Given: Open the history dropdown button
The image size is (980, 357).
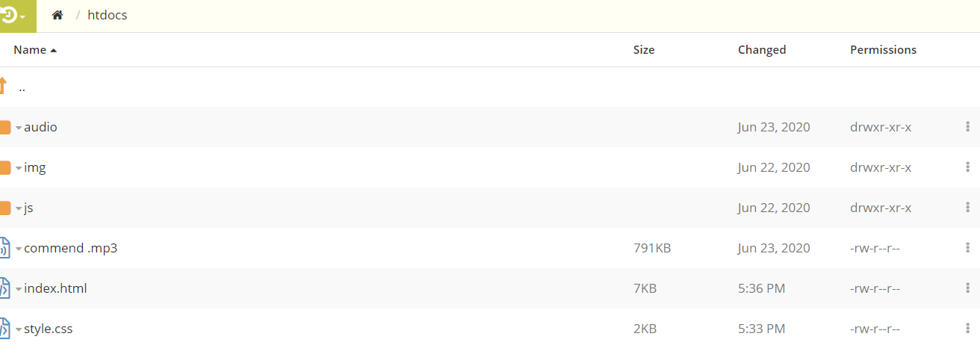Looking at the screenshot, I should coord(15,16).
